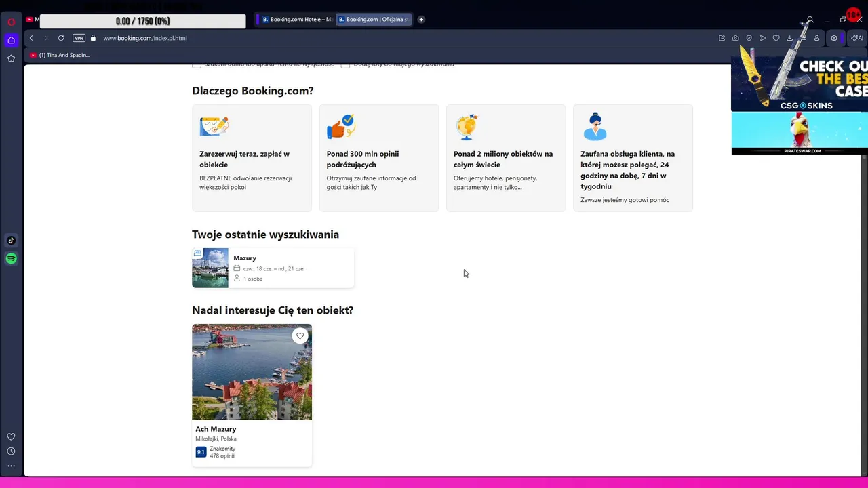Screen dimensions: 868x488
Task: Focus the address bar URL field
Action: click(x=407, y=38)
